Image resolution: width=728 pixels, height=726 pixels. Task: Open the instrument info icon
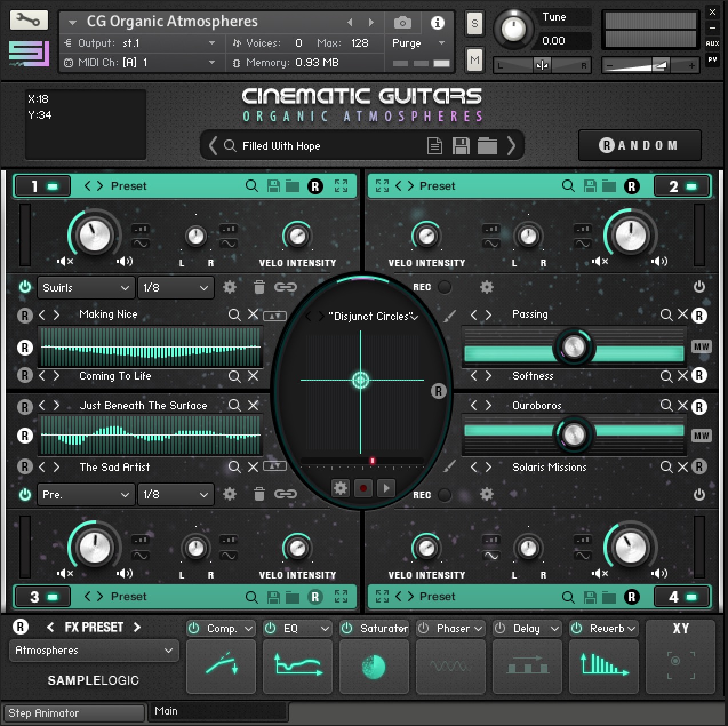[x=438, y=22]
